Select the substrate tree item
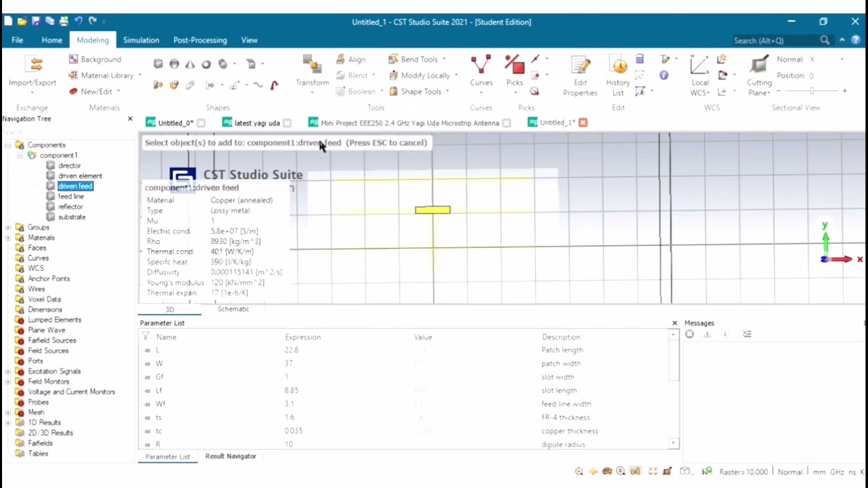 click(72, 217)
